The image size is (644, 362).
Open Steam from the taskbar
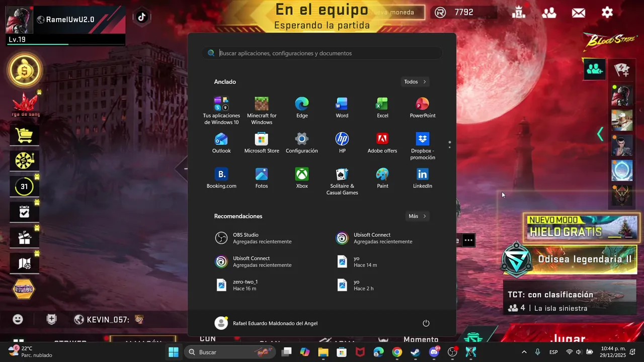[416, 352]
